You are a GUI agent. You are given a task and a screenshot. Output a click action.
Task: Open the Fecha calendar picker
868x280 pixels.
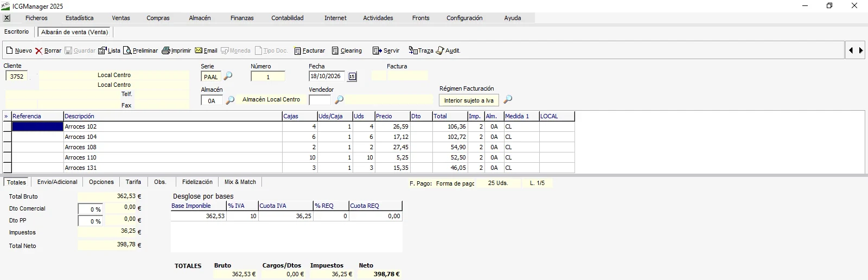point(352,77)
